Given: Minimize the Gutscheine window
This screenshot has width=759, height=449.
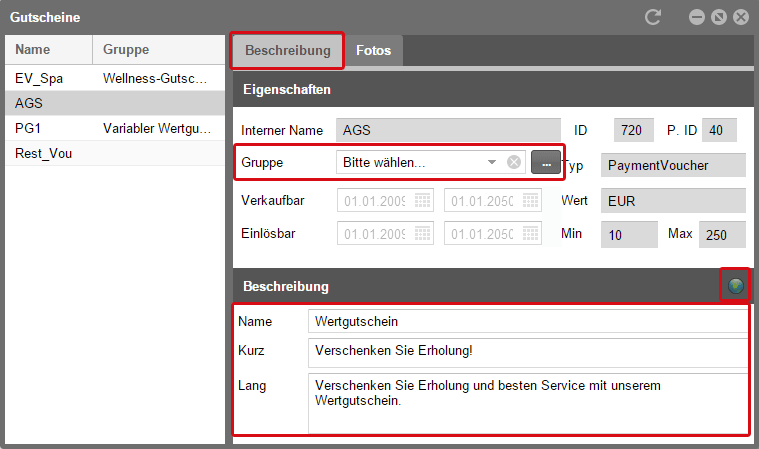Looking at the screenshot, I should (696, 17).
